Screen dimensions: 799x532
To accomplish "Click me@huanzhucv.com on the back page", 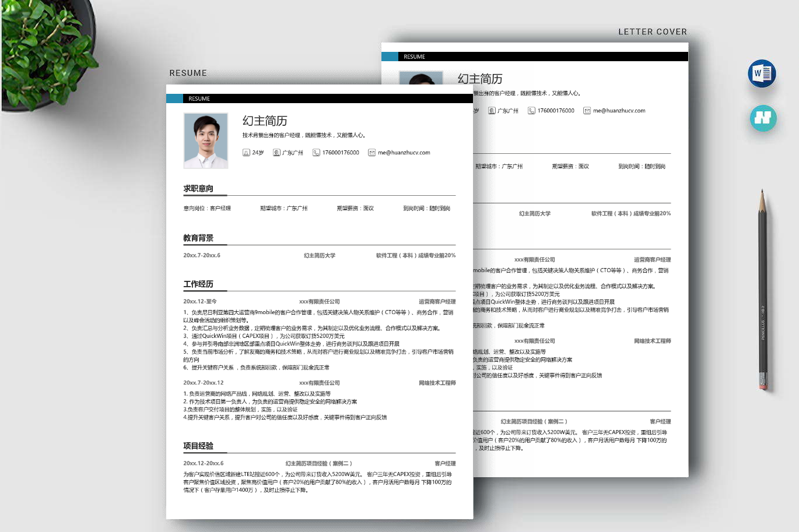I will (x=619, y=111).
